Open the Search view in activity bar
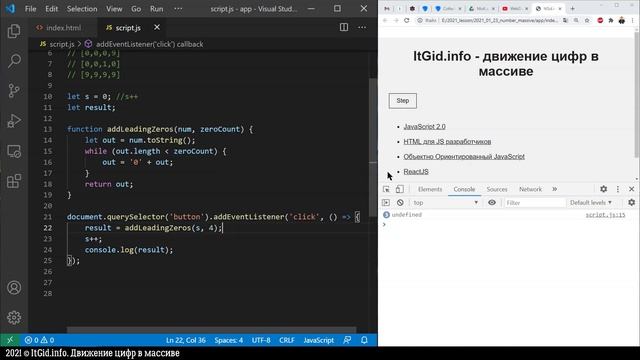The height and width of the screenshot is (360, 640). coord(14,61)
